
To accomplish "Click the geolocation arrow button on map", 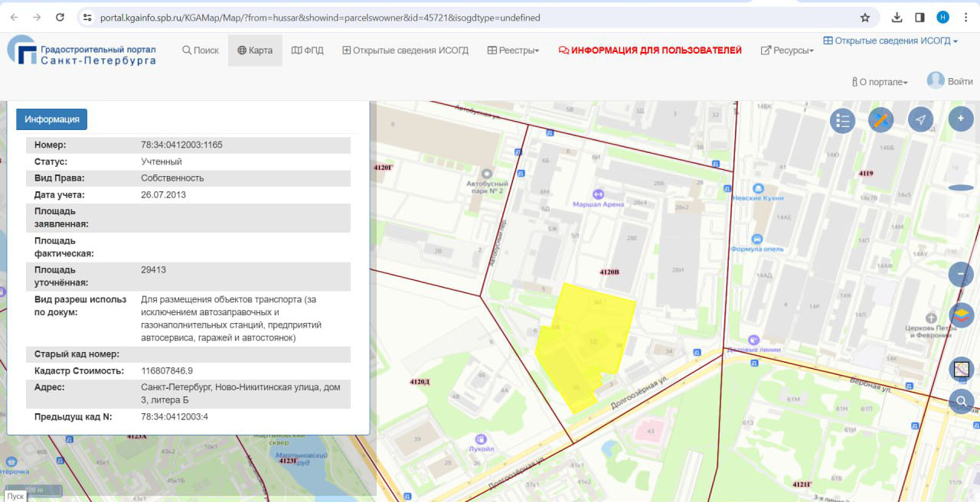I will click(920, 119).
